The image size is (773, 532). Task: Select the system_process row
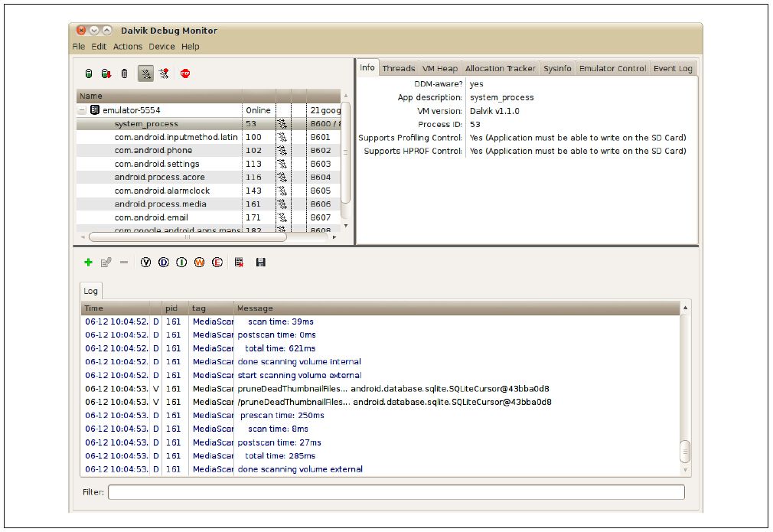click(208, 124)
